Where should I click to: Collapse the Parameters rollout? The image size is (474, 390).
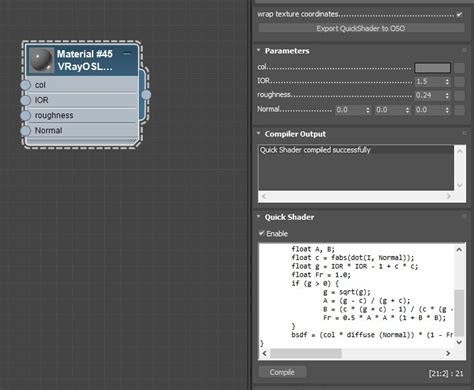[x=259, y=50]
